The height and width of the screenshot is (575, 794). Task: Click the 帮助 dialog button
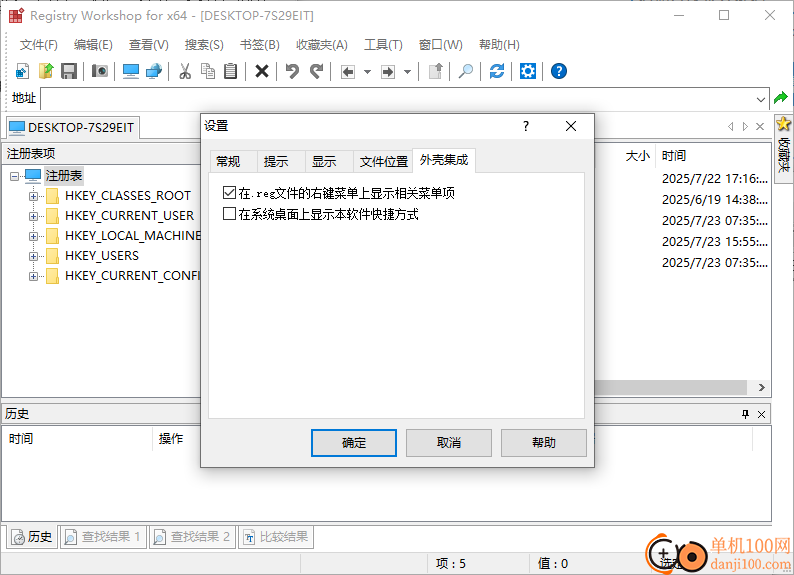pyautogui.click(x=544, y=443)
